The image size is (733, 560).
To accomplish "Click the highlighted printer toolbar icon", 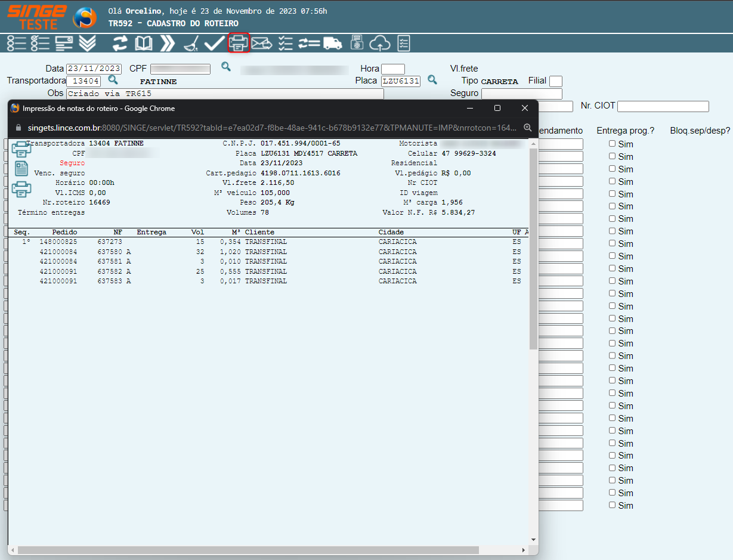I will click(x=239, y=43).
